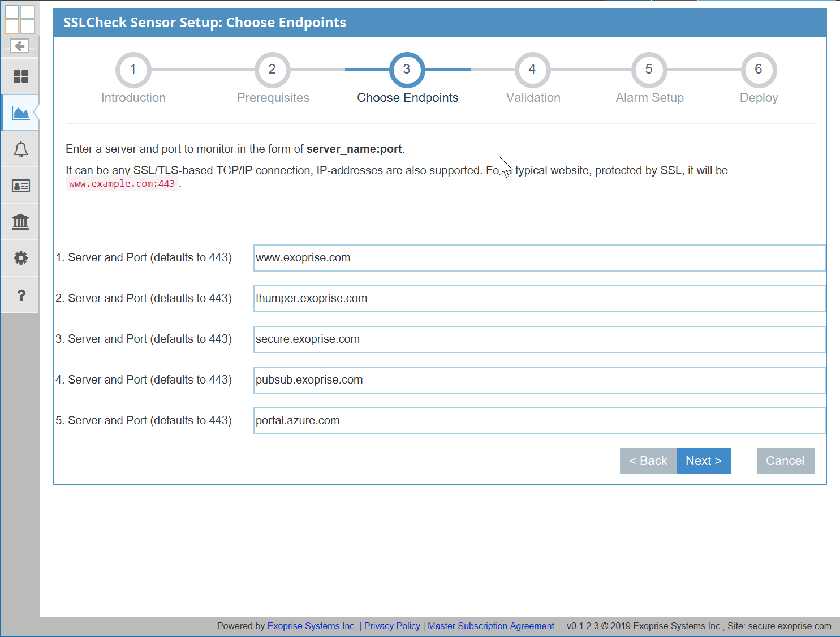Click the www.example.com:443 example text
The image size is (840, 637).
(x=122, y=184)
